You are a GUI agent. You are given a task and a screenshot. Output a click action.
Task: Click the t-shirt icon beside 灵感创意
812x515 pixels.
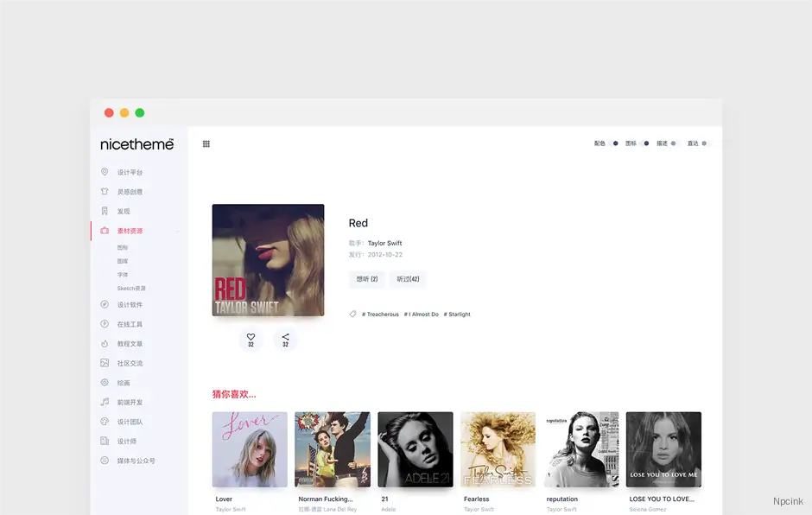click(x=105, y=191)
